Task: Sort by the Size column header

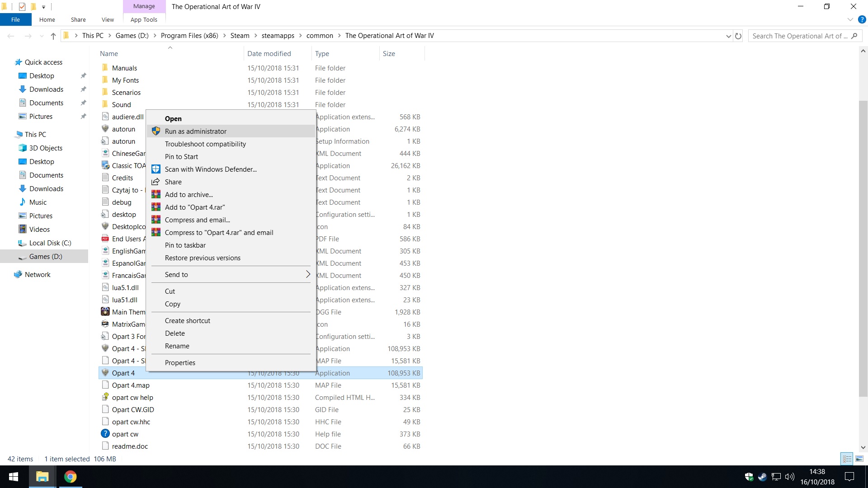Action: (x=402, y=53)
